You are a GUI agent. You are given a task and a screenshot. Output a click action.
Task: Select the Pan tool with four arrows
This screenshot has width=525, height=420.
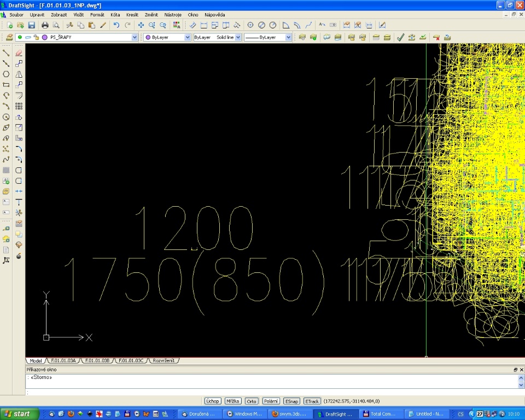pyautogui.click(x=141, y=25)
